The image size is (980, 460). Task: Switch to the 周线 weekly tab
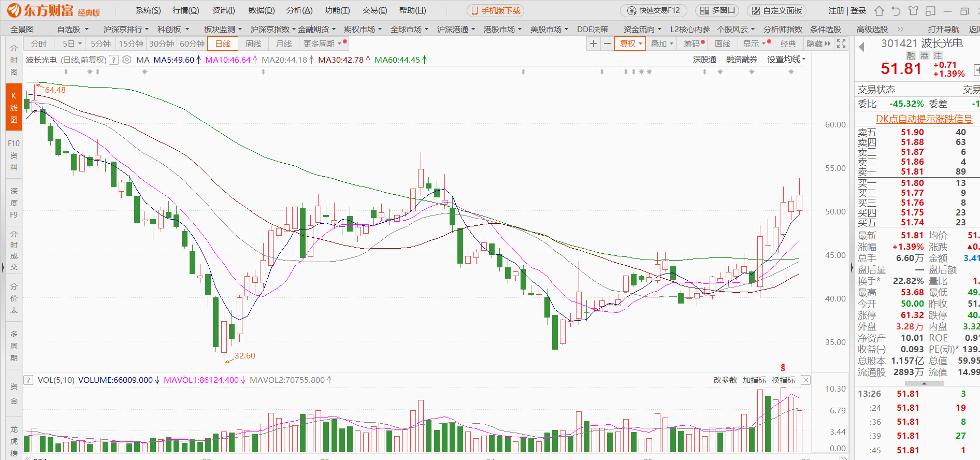tap(253, 44)
